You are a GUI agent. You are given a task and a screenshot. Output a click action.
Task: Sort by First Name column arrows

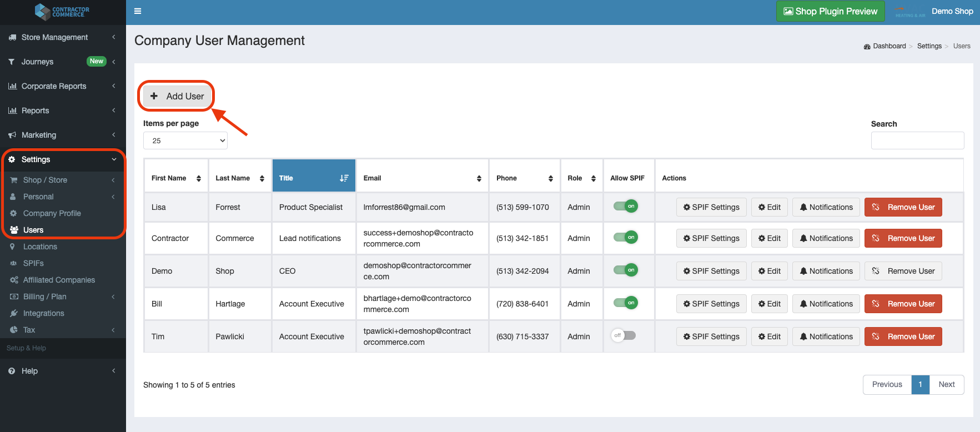pos(199,178)
